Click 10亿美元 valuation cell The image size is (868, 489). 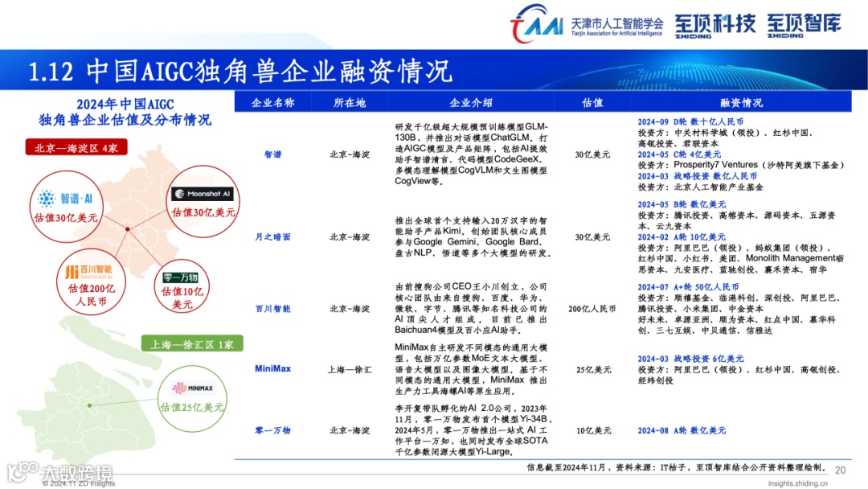tap(593, 430)
